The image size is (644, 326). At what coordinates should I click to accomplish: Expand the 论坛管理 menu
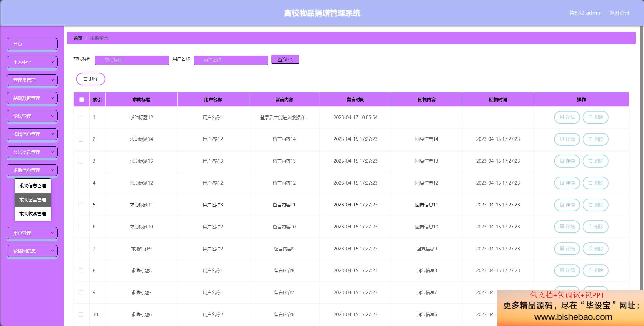pos(32,116)
